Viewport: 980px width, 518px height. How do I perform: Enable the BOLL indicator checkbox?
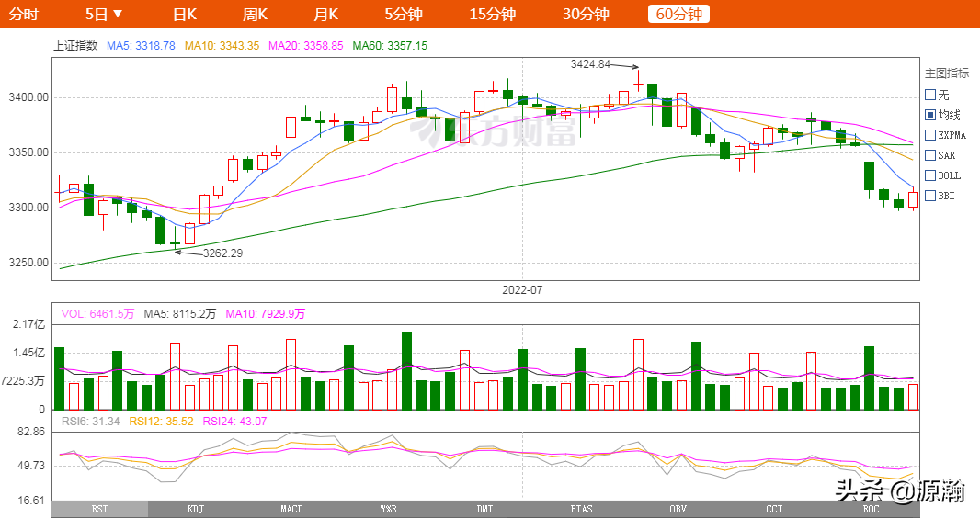pos(930,175)
